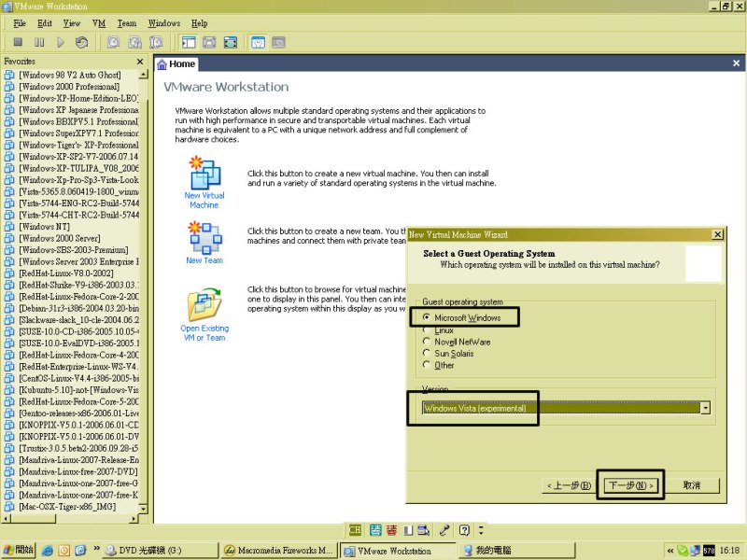Click Favorites list scroll down arrow
747x560 pixels.
143,509
